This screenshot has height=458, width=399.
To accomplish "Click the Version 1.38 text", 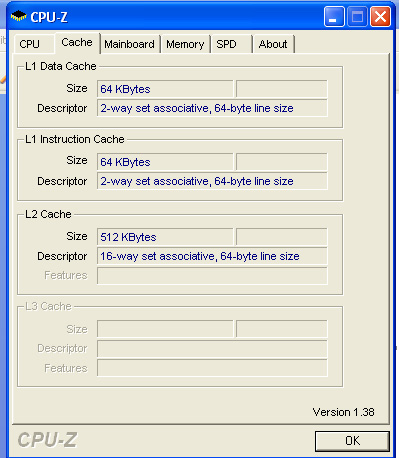I will 343,412.
